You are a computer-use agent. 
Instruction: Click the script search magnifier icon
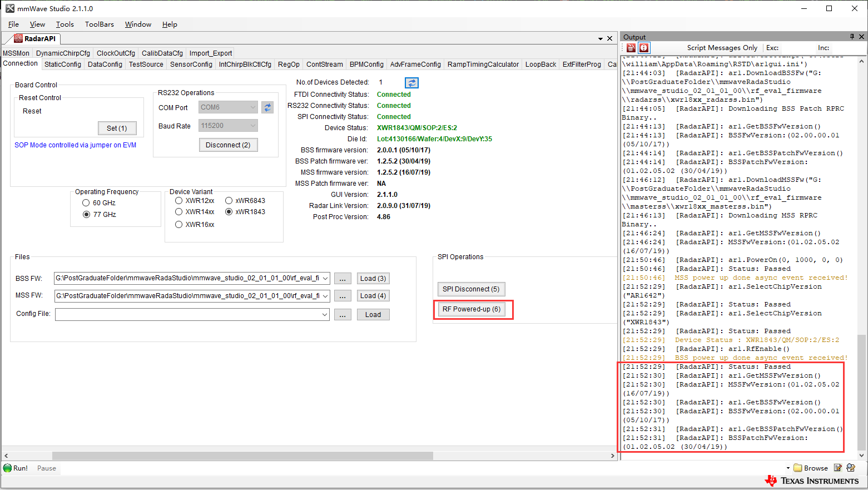pos(850,468)
